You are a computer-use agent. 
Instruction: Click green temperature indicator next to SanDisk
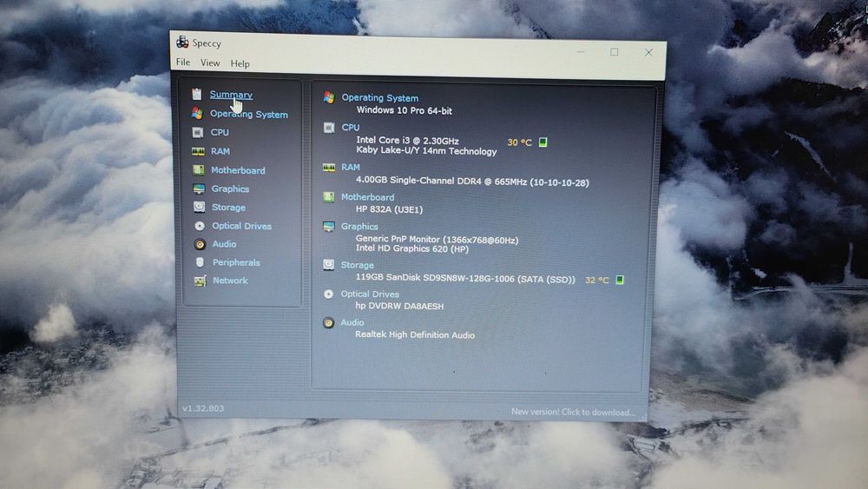pyautogui.click(x=620, y=280)
